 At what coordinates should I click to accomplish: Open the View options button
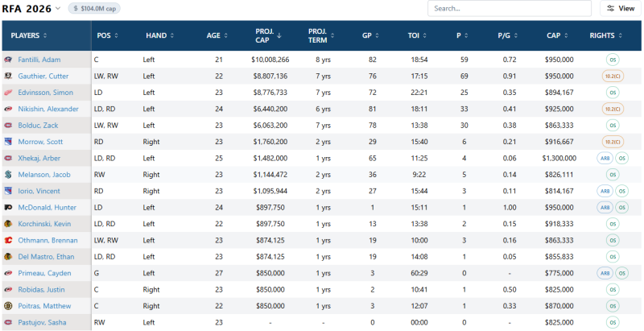pos(620,8)
